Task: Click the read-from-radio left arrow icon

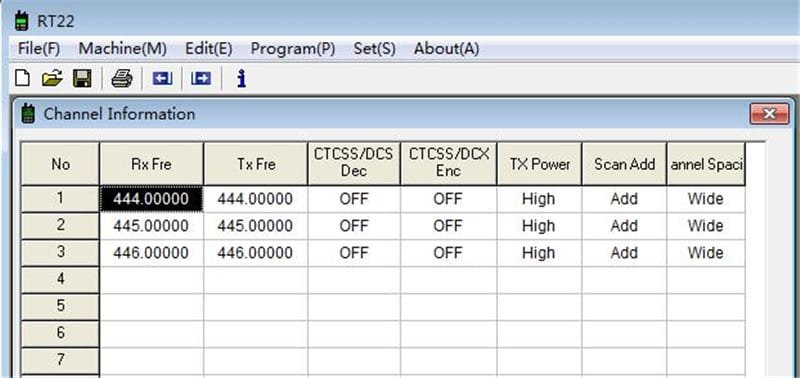Action: pos(162,79)
